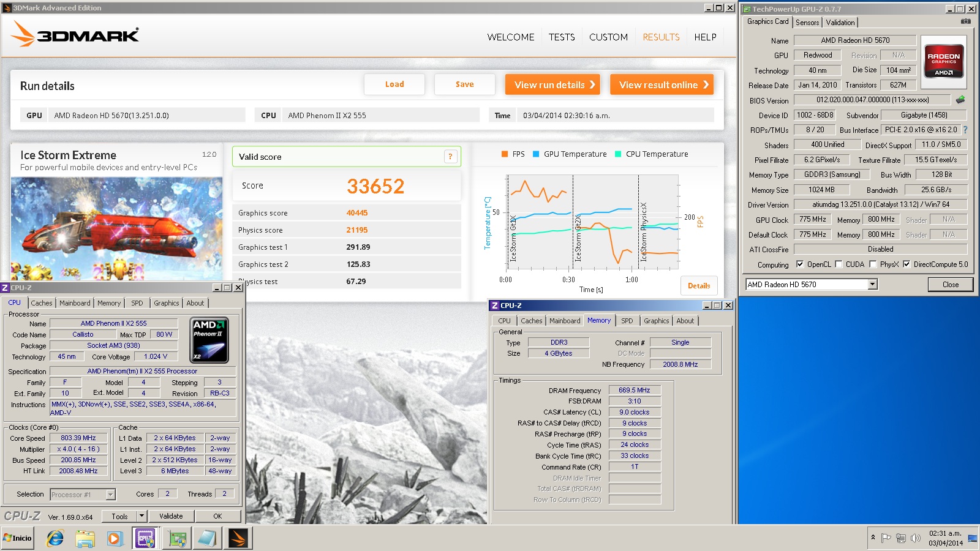Image resolution: width=980 pixels, height=551 pixels.
Task: Click the Core Speed value 803.39 MHz
Action: pyautogui.click(x=78, y=438)
